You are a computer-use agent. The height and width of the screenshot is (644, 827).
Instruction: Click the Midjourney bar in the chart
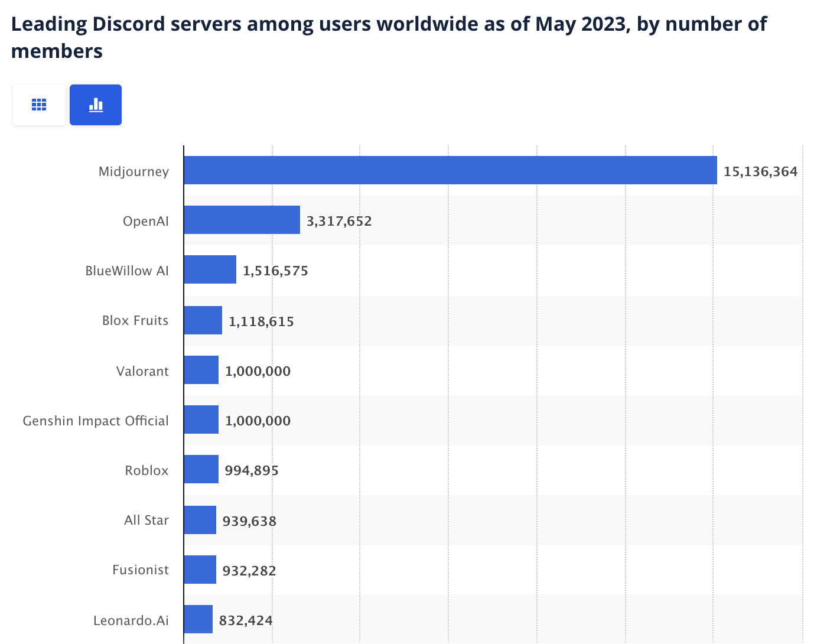pyautogui.click(x=450, y=170)
